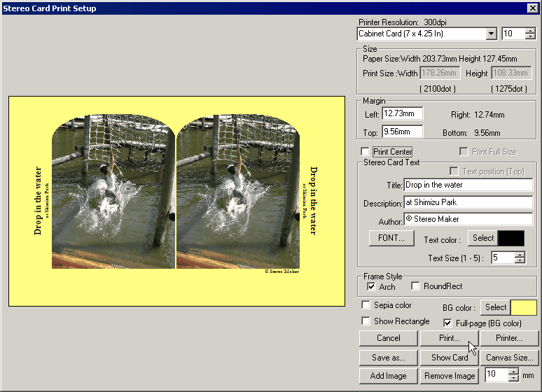
Task: Enable Show Rectangle checkbox
Action: point(366,321)
